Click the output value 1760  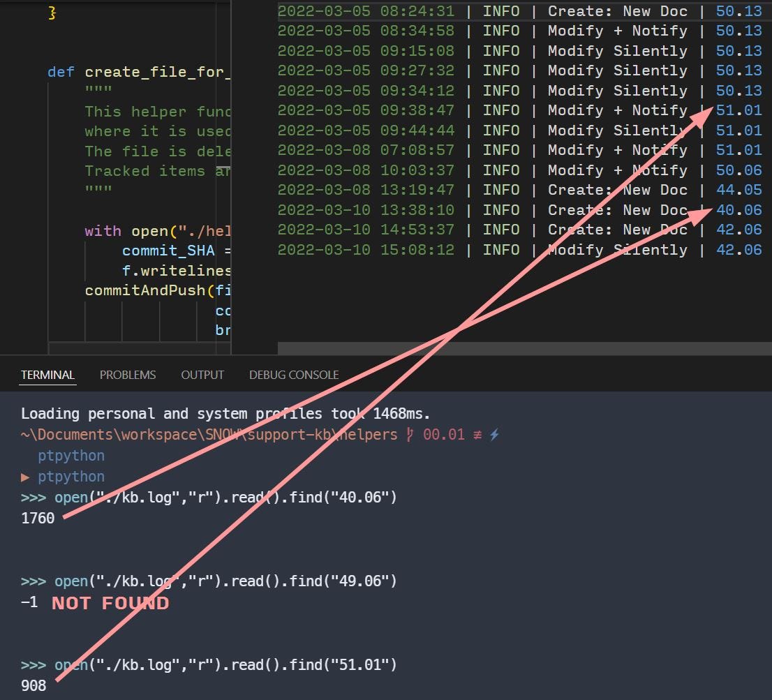coord(38,519)
